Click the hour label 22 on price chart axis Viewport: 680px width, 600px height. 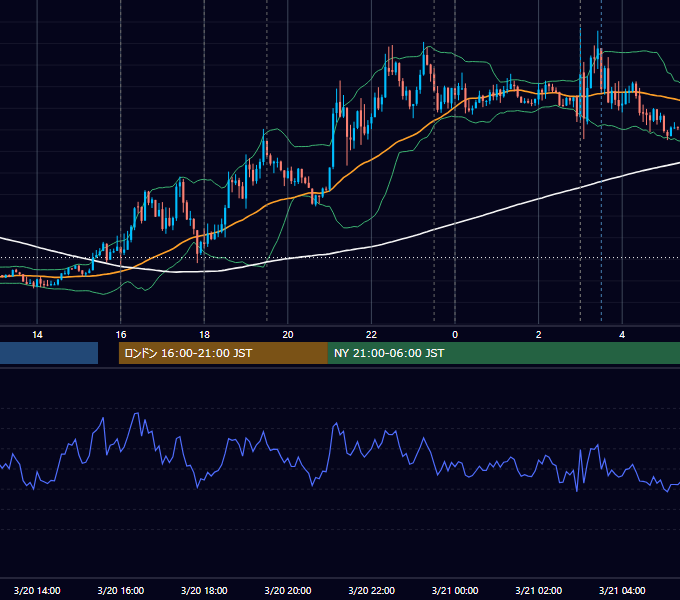(x=372, y=335)
